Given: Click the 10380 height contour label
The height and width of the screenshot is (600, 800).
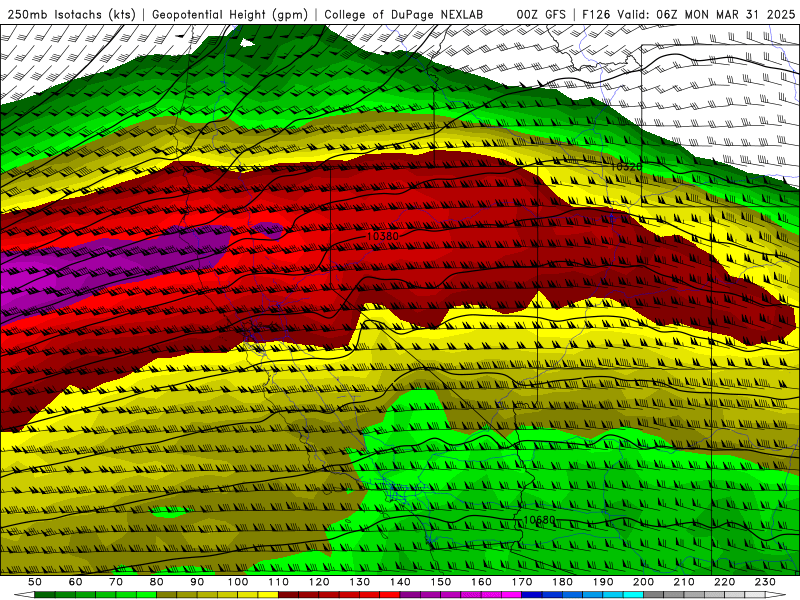Looking at the screenshot, I should pos(383,236).
